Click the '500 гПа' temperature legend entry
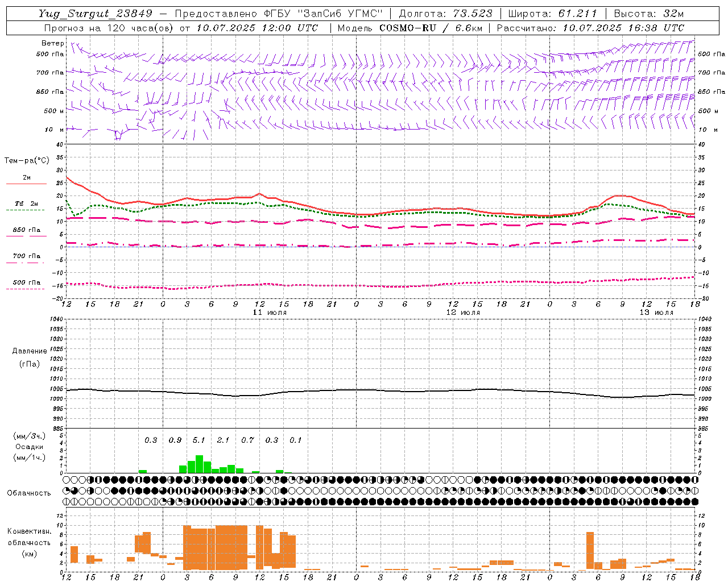728x582 pixels. (27, 282)
